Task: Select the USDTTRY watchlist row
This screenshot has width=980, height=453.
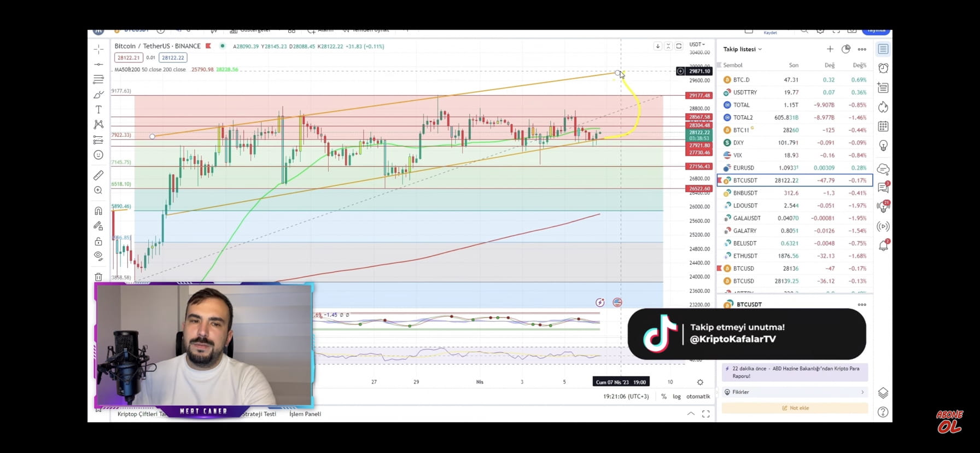Action: tap(795, 92)
